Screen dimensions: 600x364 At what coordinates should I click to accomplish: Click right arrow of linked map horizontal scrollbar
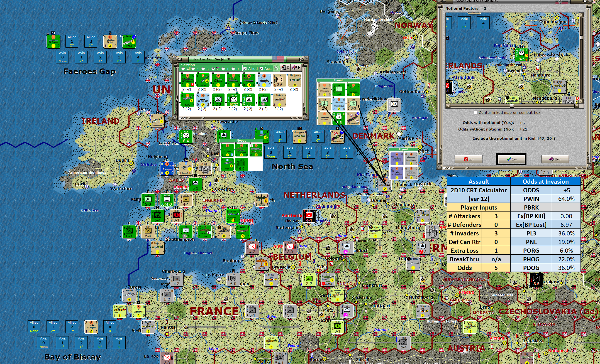[577, 106]
